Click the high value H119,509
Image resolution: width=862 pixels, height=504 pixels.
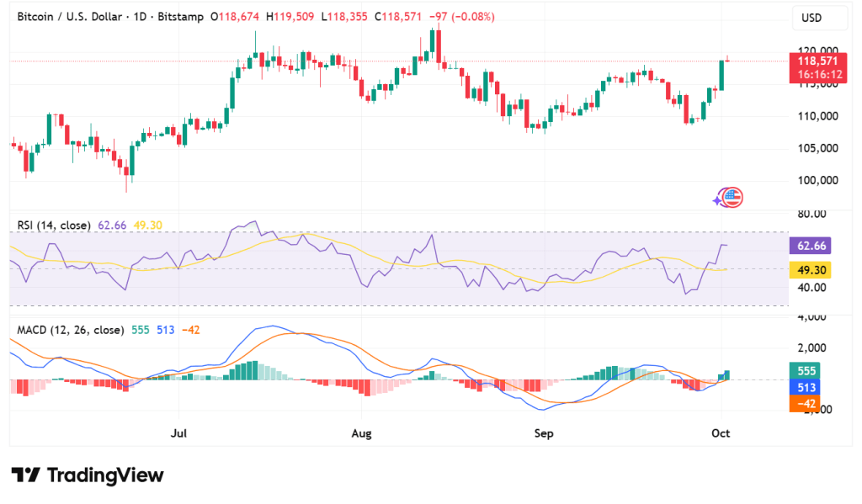[x=290, y=17]
